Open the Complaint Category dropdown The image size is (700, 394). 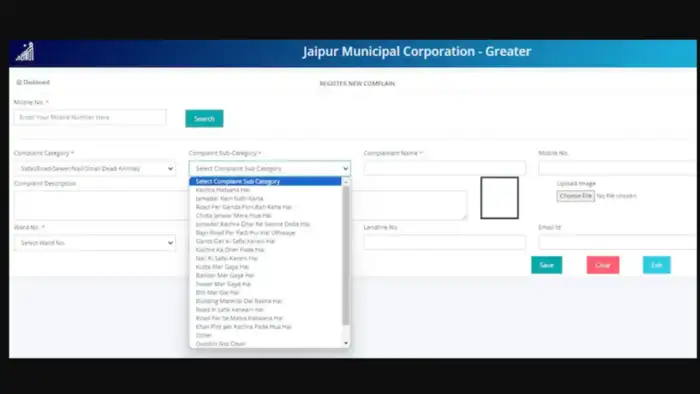point(95,169)
